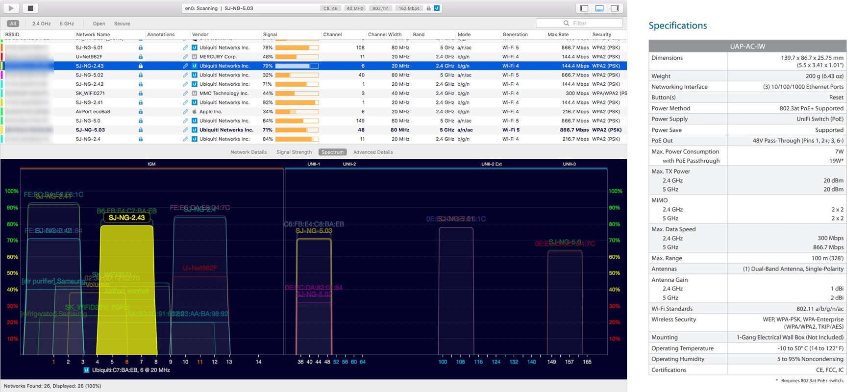This screenshot has height=392, width=868.
Task: Sort by the Signal column header
Action: pos(270,34)
